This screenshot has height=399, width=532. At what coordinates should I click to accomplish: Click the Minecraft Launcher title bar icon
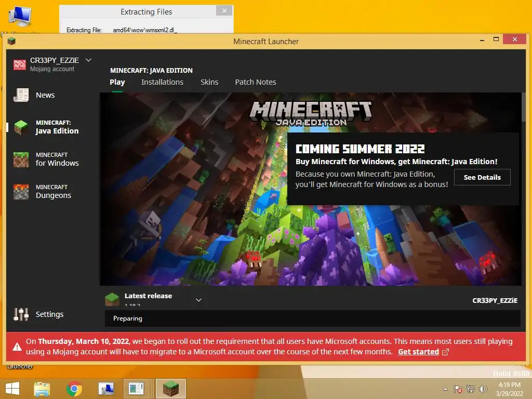[x=11, y=42]
